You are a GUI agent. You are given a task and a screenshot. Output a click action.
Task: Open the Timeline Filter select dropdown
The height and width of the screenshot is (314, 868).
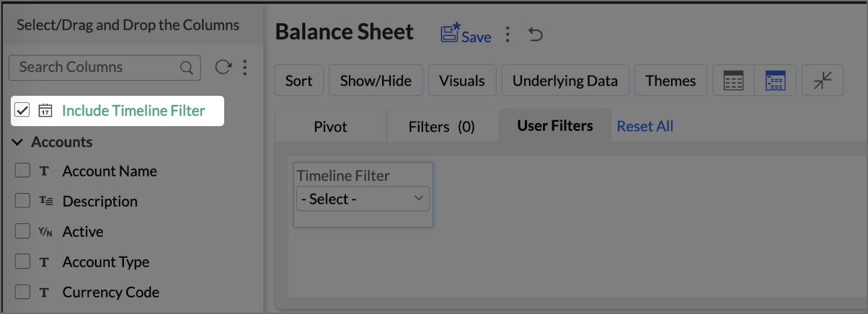[x=363, y=199]
